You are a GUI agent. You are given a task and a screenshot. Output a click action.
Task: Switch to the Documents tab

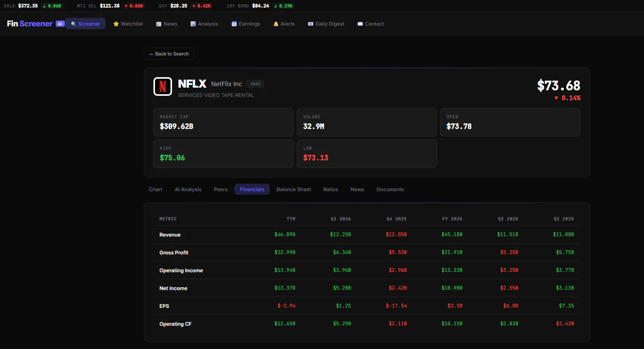coord(390,189)
